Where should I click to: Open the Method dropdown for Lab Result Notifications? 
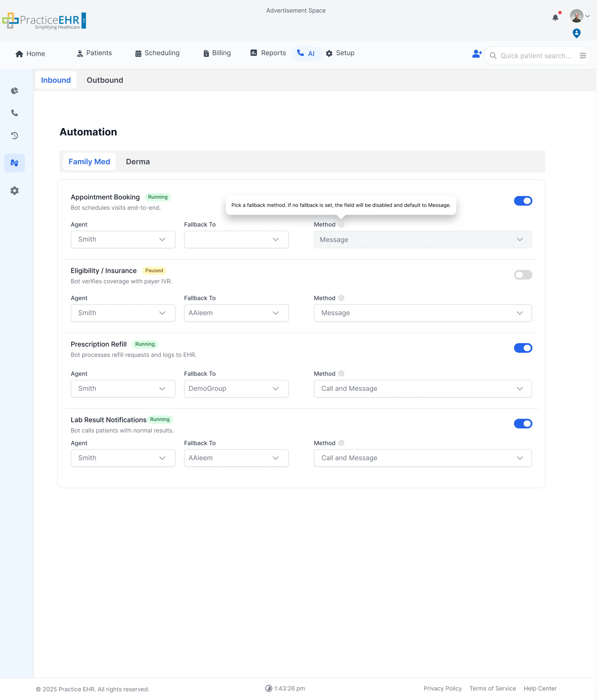(422, 458)
